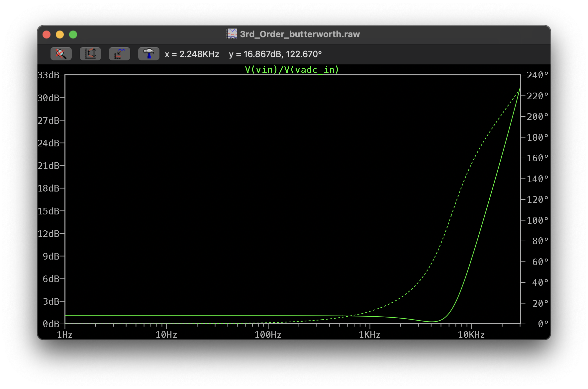Click the 120° label on right phase axis
The image size is (588, 389).
coord(537,199)
